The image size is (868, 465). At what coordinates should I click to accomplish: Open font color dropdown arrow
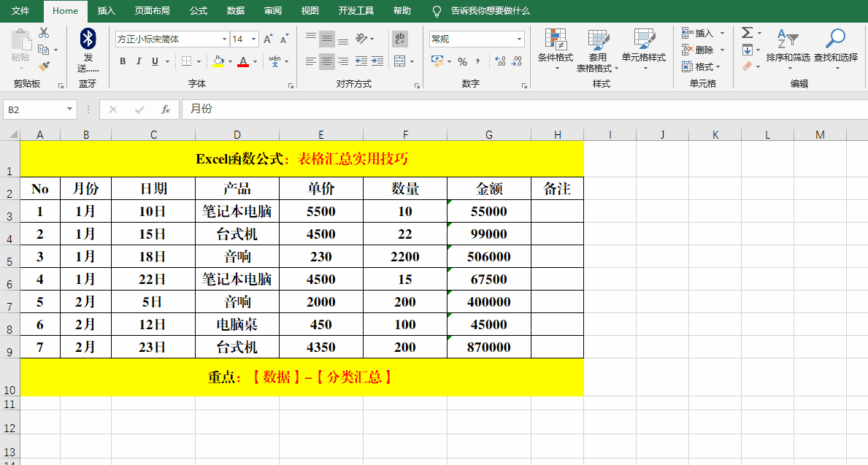pos(255,62)
